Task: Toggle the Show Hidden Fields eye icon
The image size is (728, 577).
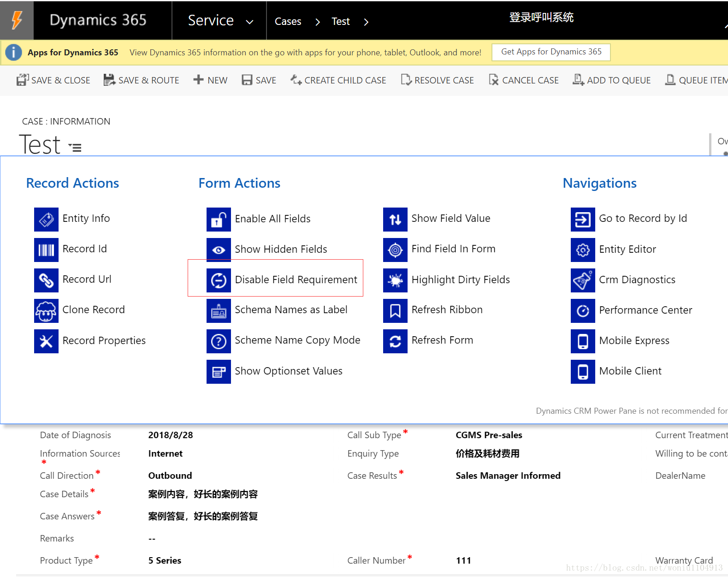Action: click(x=219, y=250)
